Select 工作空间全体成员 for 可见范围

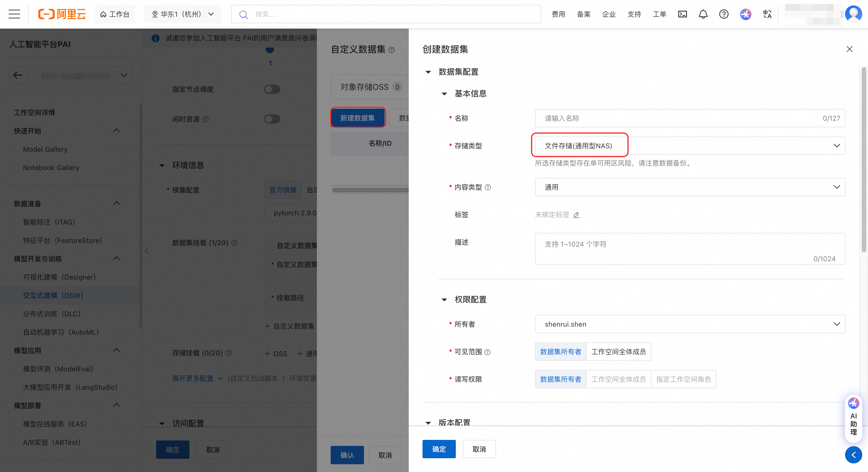618,352
